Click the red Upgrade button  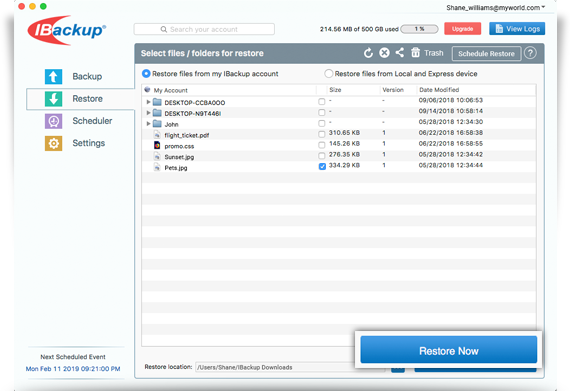462,29
